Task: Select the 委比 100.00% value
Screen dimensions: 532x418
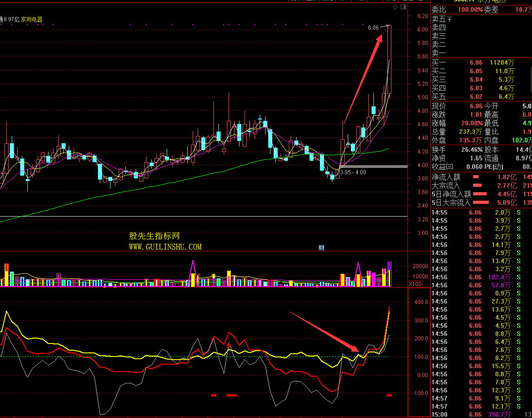Action: [470, 9]
